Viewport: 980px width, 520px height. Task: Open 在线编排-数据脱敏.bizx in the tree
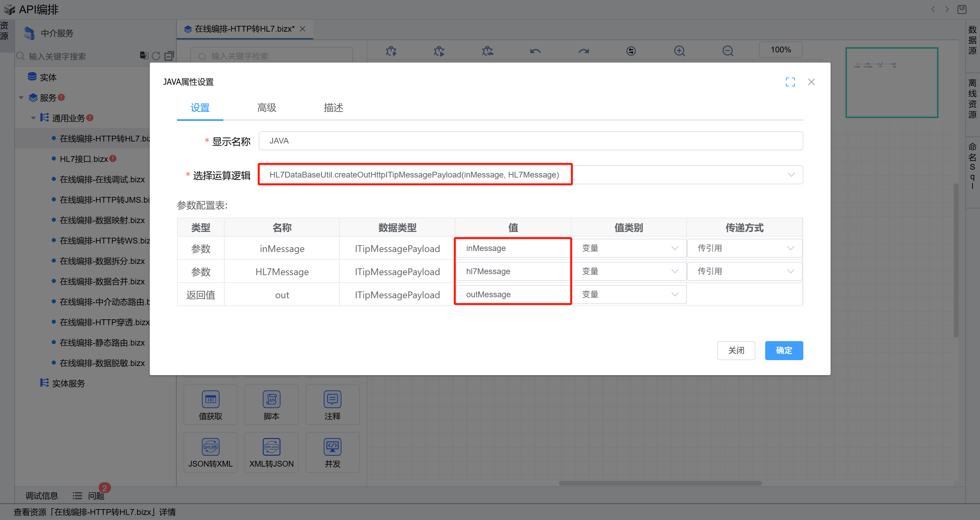click(102, 363)
